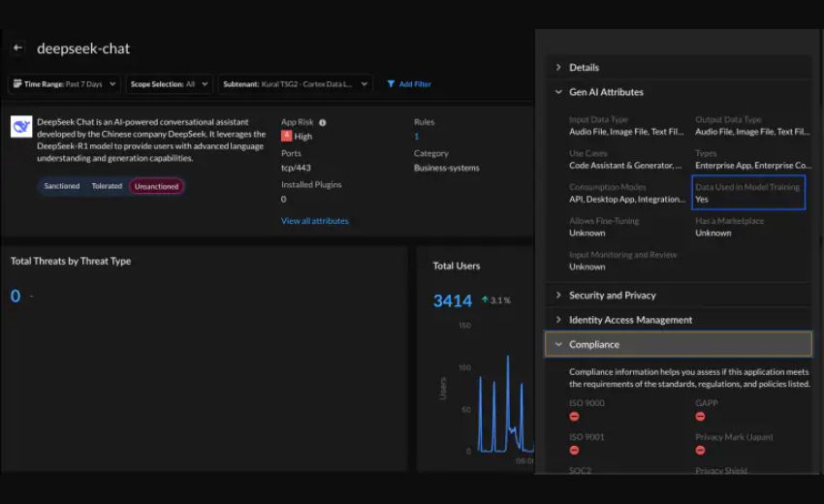Click the Data Used in Model Training field
Viewport: 824px width, 504px height.
[748, 193]
